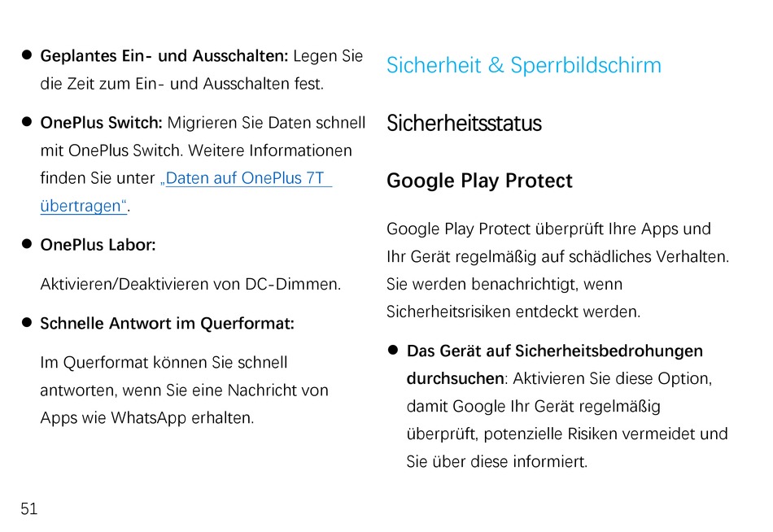Click the 'Google Play Protect' heading
This screenshot has width=773, height=532.
coord(479,181)
